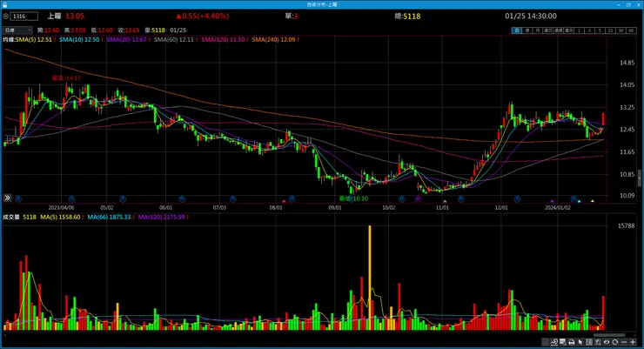Click the SMA(240) 12.09 indicator label
This screenshot has height=349, width=644.
pyautogui.click(x=273, y=40)
